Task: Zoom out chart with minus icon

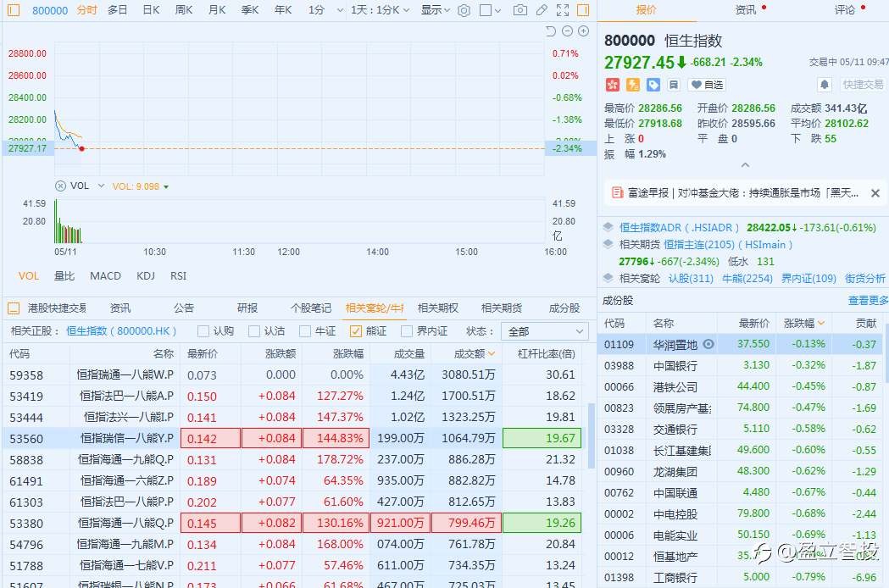Action: click(567, 31)
